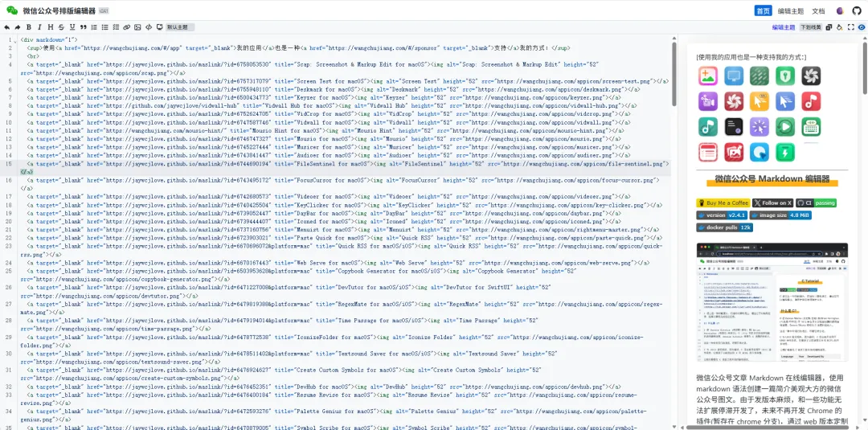Insert an ordered list
868x430 pixels.
coord(94,27)
